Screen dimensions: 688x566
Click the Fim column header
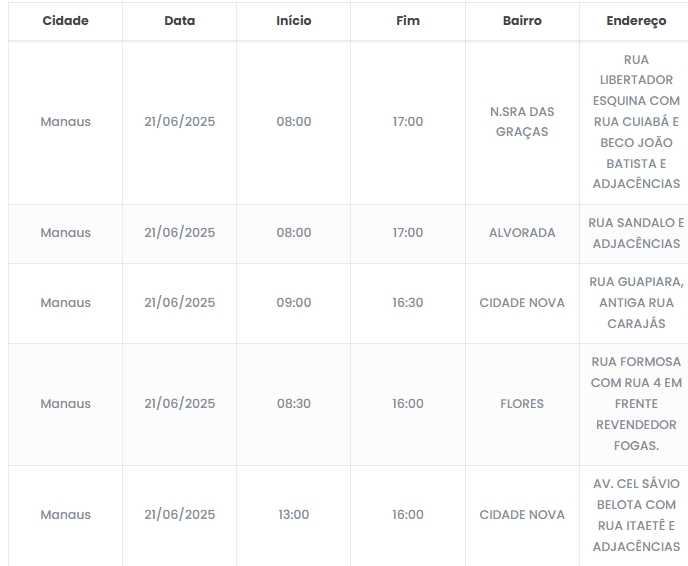coord(407,21)
